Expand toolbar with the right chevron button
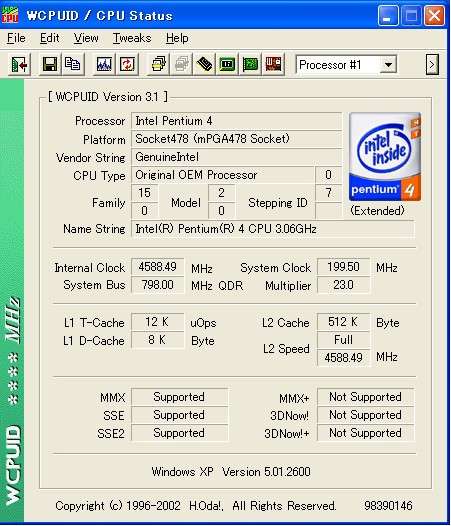The image size is (451, 526). coord(432,64)
